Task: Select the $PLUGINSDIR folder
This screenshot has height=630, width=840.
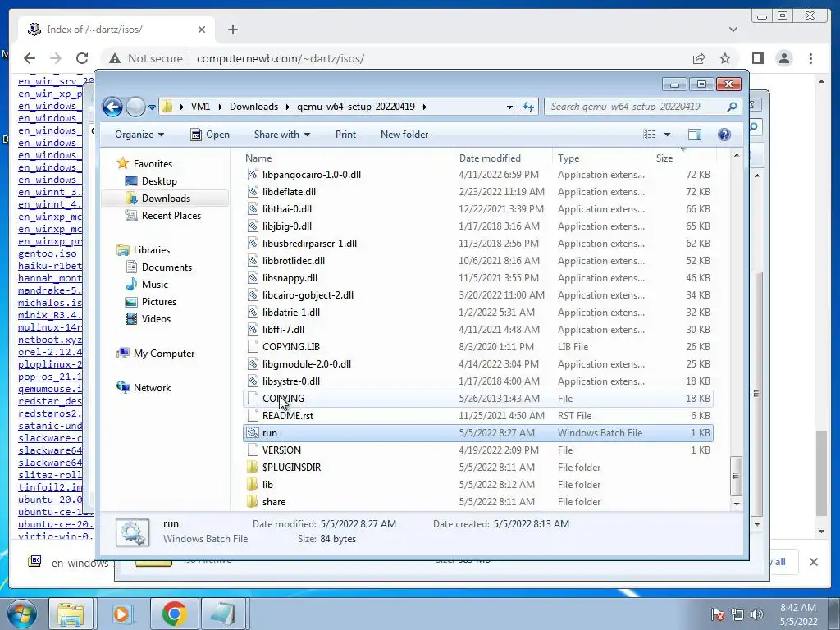Action: 291,467
